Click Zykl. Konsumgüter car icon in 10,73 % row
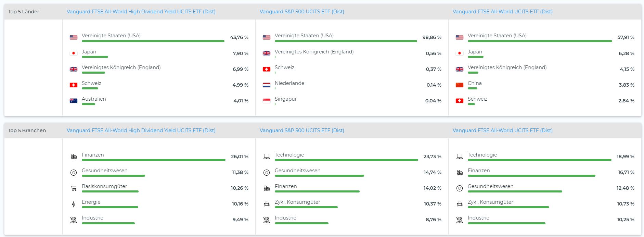Viewport: 644px width, 237px height. click(460, 204)
